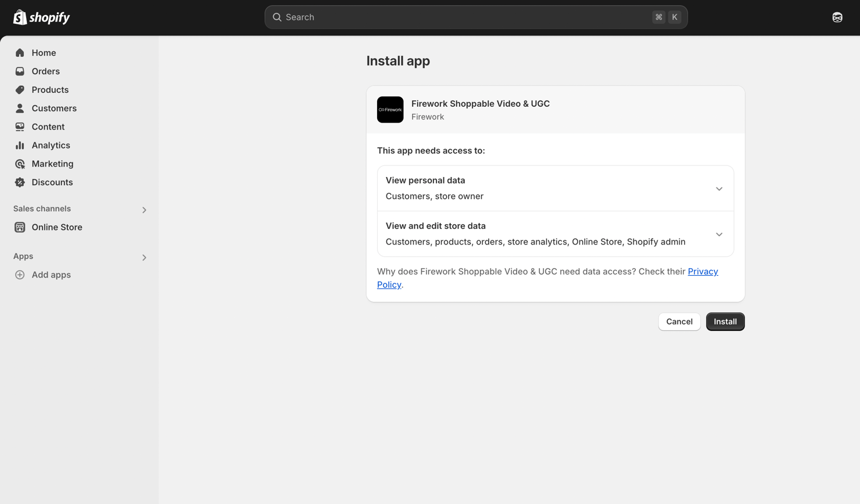The width and height of the screenshot is (860, 504).
Task: Expand the Apps section chevron
Action: coord(144,257)
